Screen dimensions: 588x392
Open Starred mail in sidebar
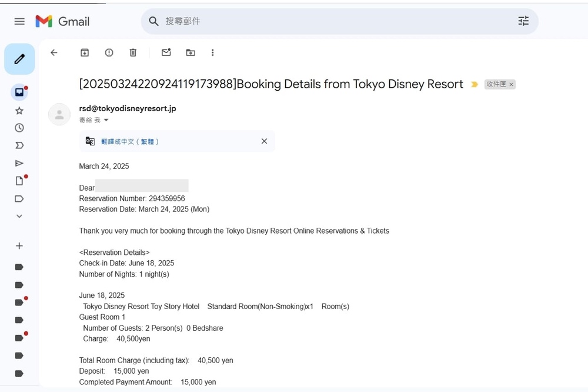(x=19, y=111)
